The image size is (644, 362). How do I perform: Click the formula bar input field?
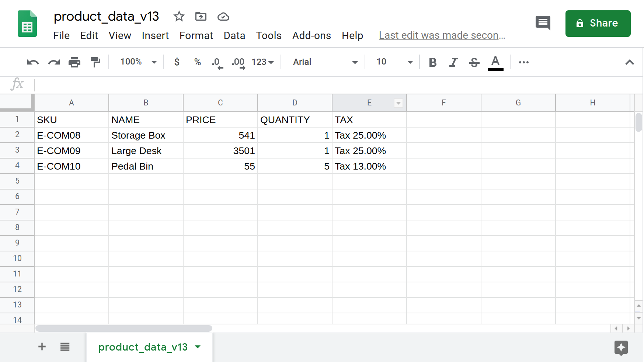[338, 84]
